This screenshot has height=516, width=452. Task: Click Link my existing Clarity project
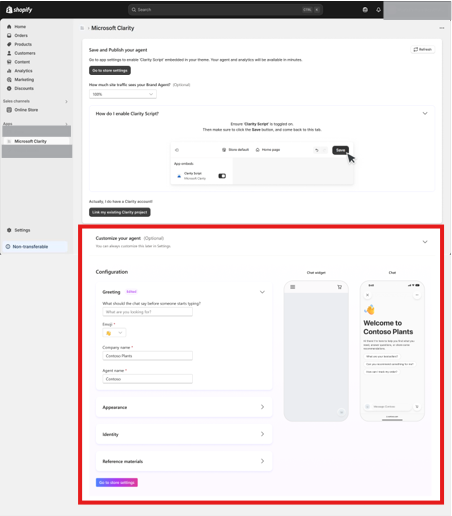[120, 212]
